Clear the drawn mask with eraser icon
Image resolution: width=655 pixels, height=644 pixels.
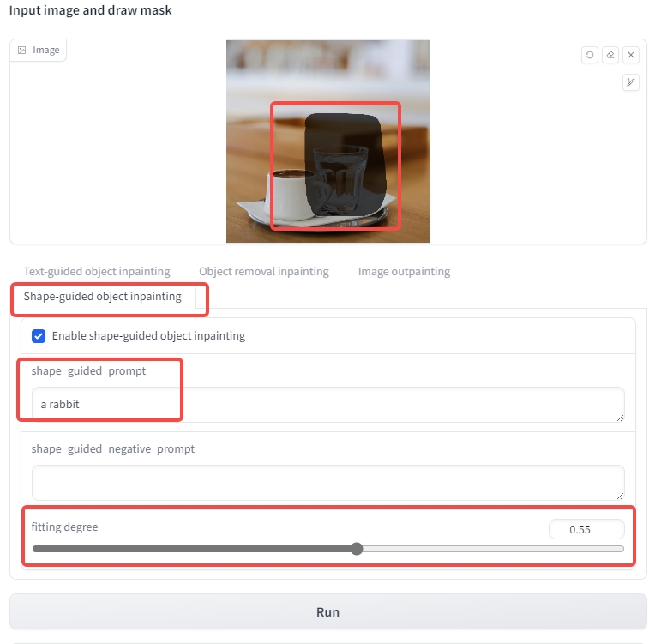(610, 55)
